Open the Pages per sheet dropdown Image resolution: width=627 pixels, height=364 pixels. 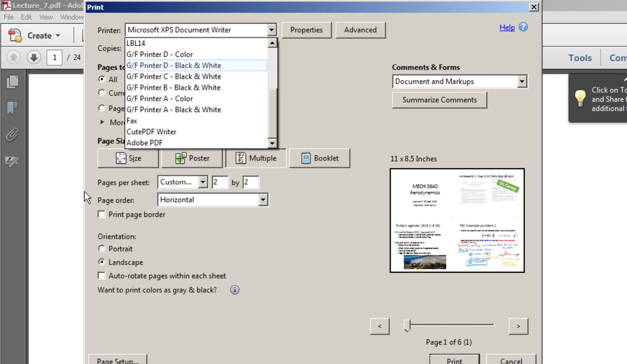pos(203,182)
